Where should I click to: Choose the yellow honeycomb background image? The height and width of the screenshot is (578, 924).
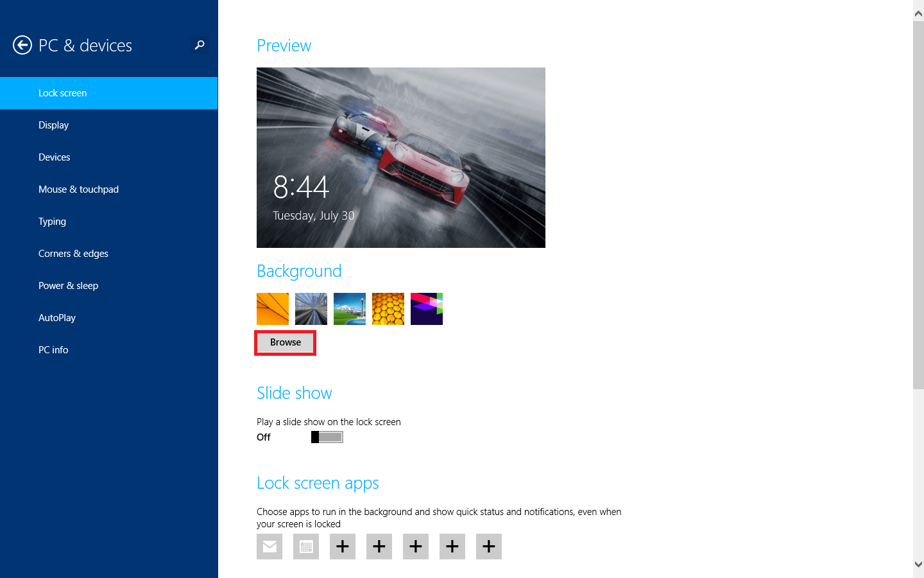tap(388, 309)
